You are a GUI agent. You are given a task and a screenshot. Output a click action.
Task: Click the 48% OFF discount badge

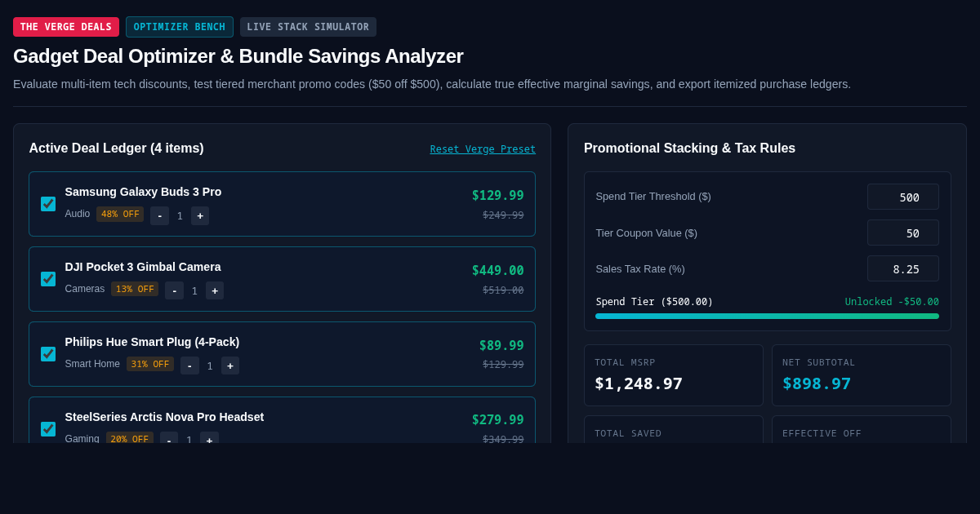(x=120, y=215)
